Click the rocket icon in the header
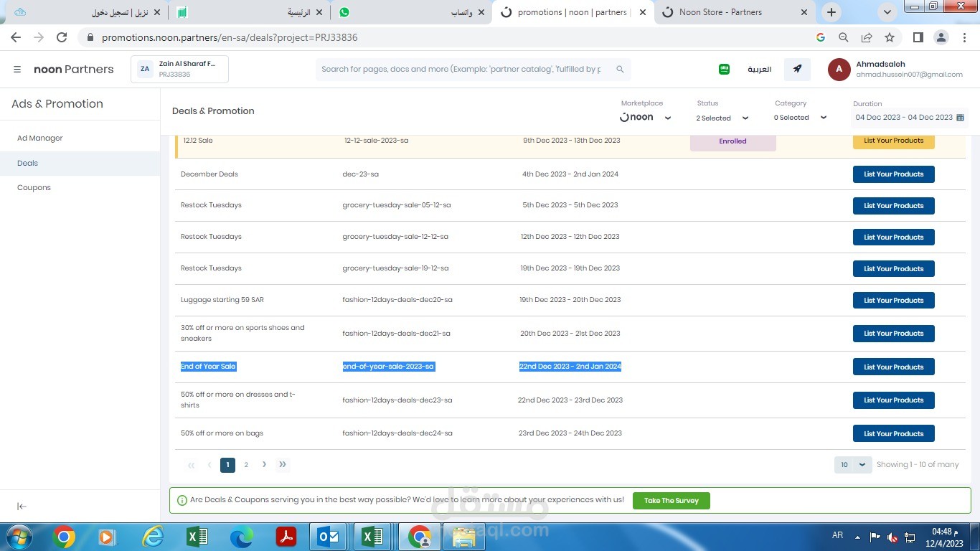980x551 pixels. [797, 70]
